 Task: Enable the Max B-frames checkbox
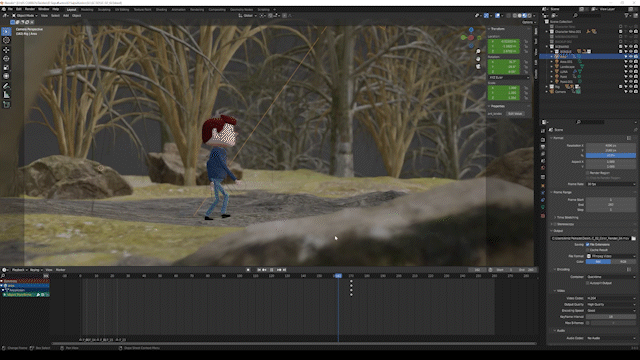pos(588,323)
